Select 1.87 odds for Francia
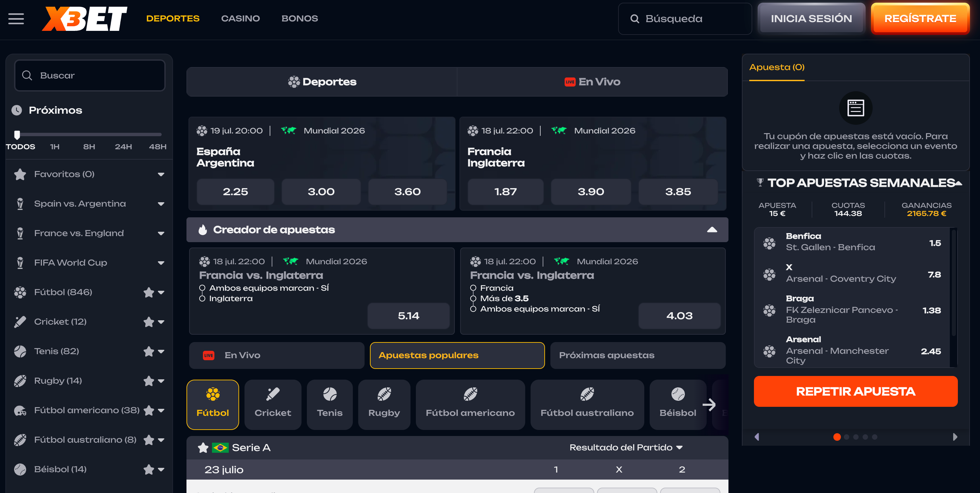Viewport: 980px width, 493px height. coord(505,192)
